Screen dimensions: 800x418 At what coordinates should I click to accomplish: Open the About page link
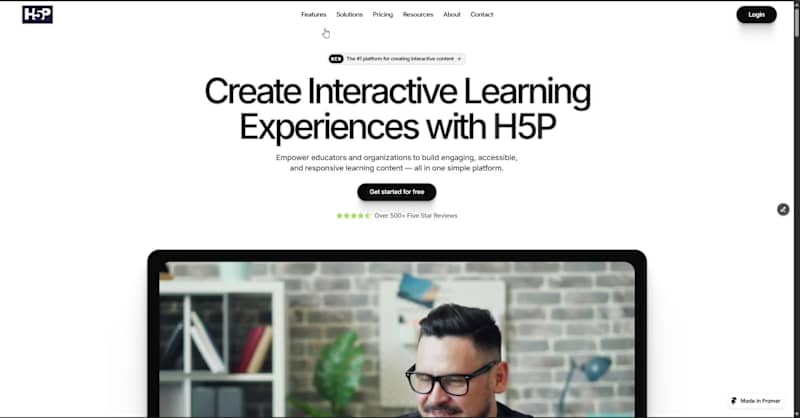(452, 14)
